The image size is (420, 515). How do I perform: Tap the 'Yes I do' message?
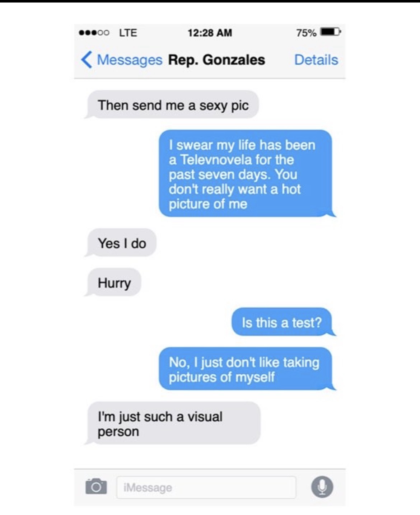[x=121, y=243]
